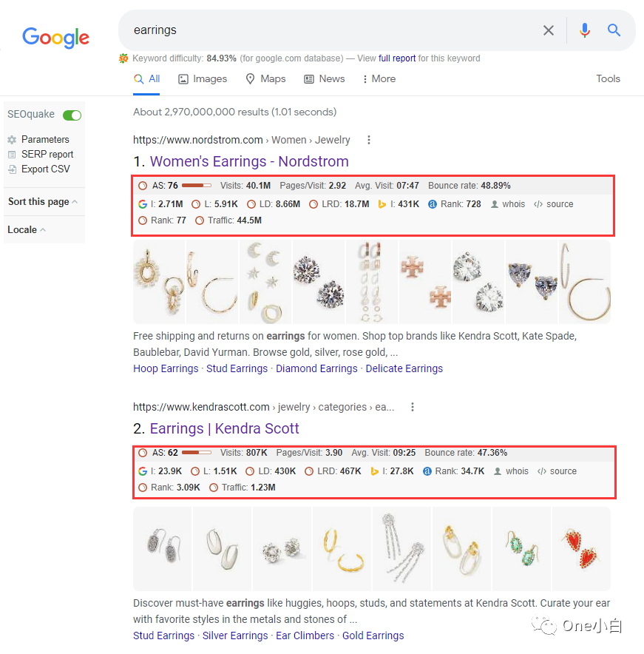Image resolution: width=644 pixels, height=654 pixels.
Task: Click the Google Index icon on Nordstrom's metrics
Action: click(142, 203)
